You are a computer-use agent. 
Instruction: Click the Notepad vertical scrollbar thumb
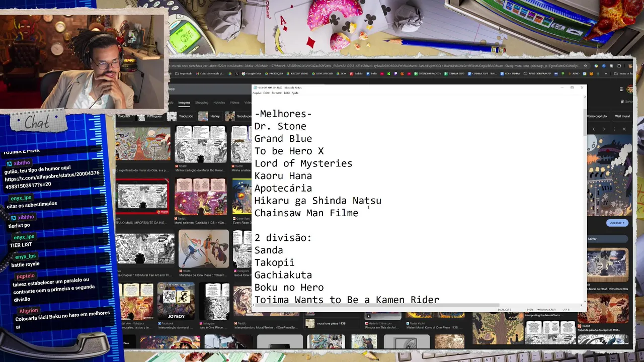584,122
